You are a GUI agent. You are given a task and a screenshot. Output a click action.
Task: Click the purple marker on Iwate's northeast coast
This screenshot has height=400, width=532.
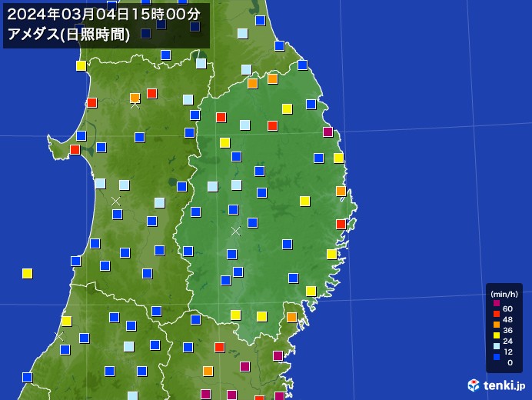pos(328,132)
